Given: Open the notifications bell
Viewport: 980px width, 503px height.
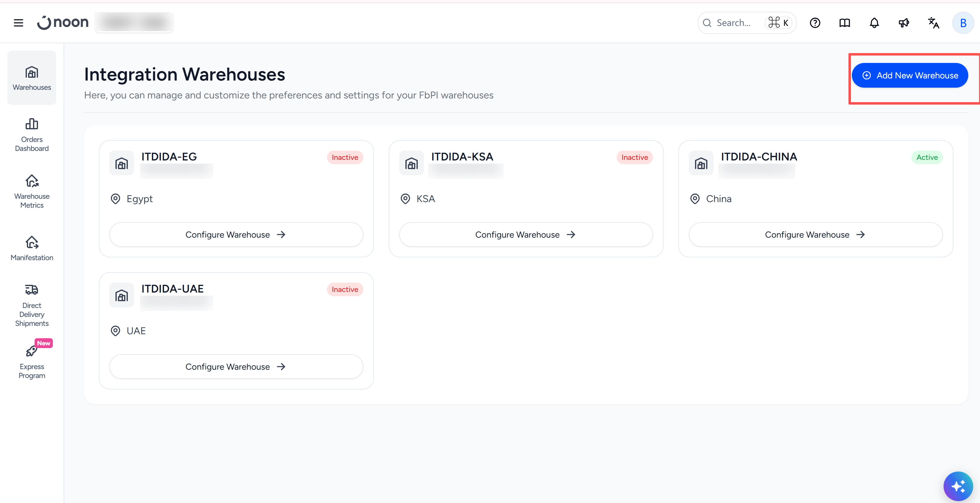Looking at the screenshot, I should (x=874, y=23).
